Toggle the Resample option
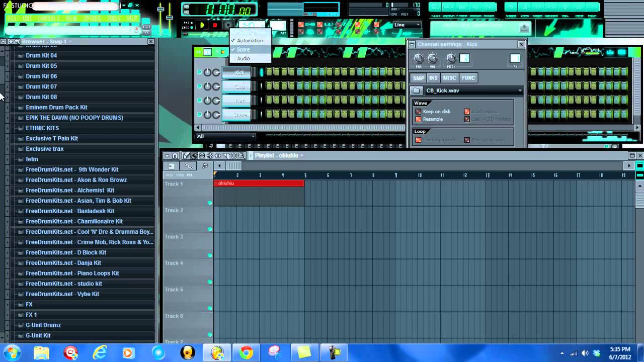 click(418, 119)
